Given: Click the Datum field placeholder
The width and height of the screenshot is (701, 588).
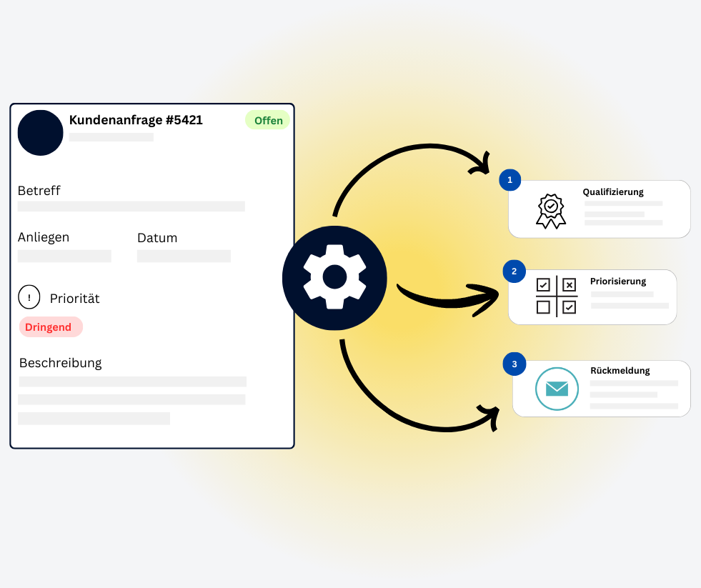Looking at the screenshot, I should pos(184,256).
